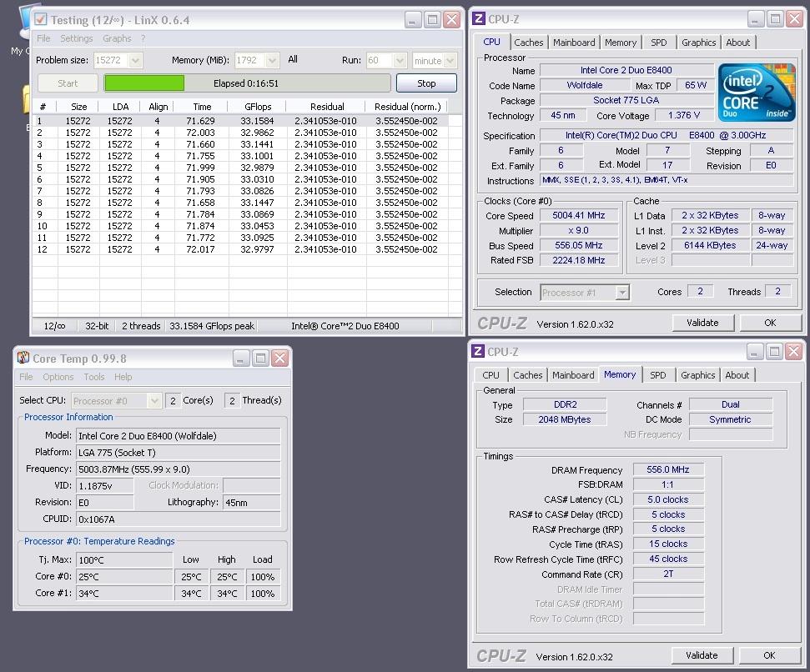The image size is (810, 672).
Task: Expand the Select CPU dropdown in Core Temp
Action: 154,400
